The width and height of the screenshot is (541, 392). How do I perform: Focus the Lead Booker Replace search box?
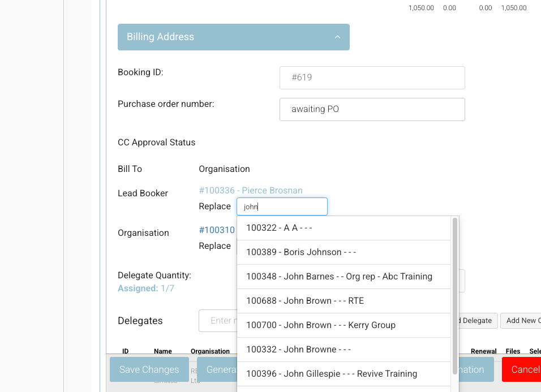pyautogui.click(x=282, y=206)
